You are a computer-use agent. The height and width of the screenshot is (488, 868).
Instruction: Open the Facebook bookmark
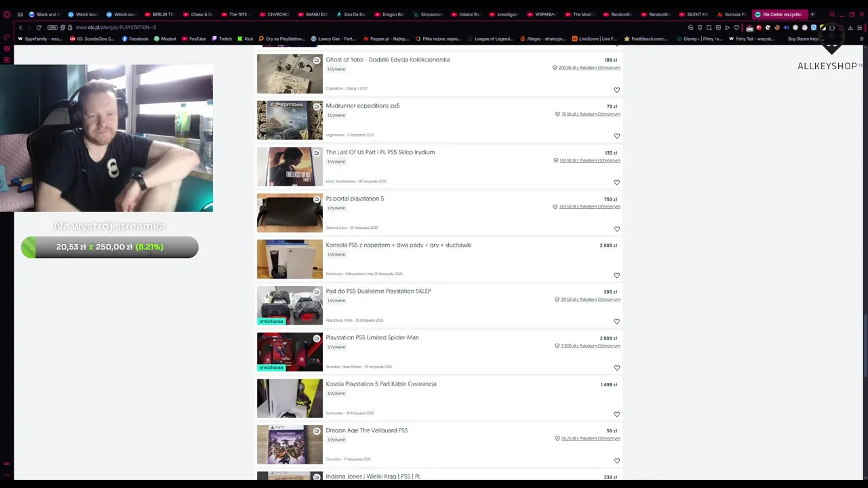[135, 39]
